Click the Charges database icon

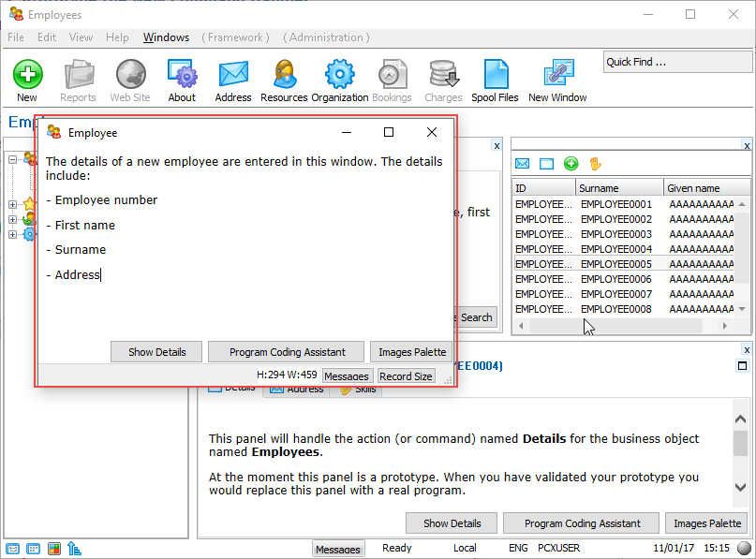[x=443, y=75]
